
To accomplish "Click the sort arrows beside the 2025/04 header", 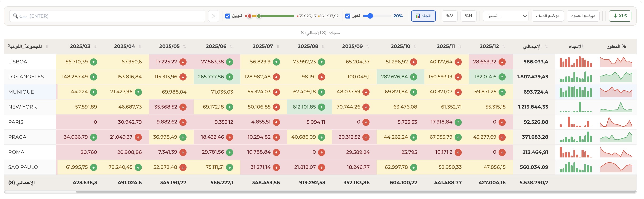I will pyautogui.click(x=140, y=47).
